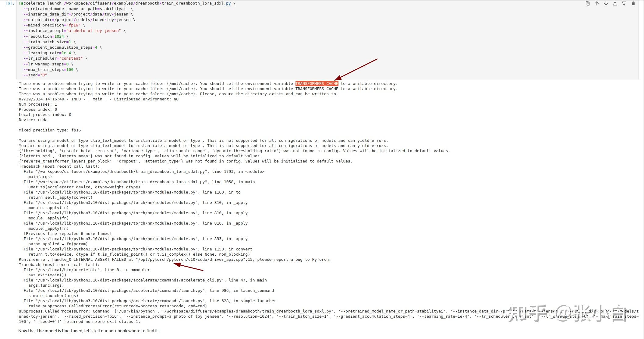Click the --seed="0" line in the code cell
644x339 pixels.
point(35,75)
